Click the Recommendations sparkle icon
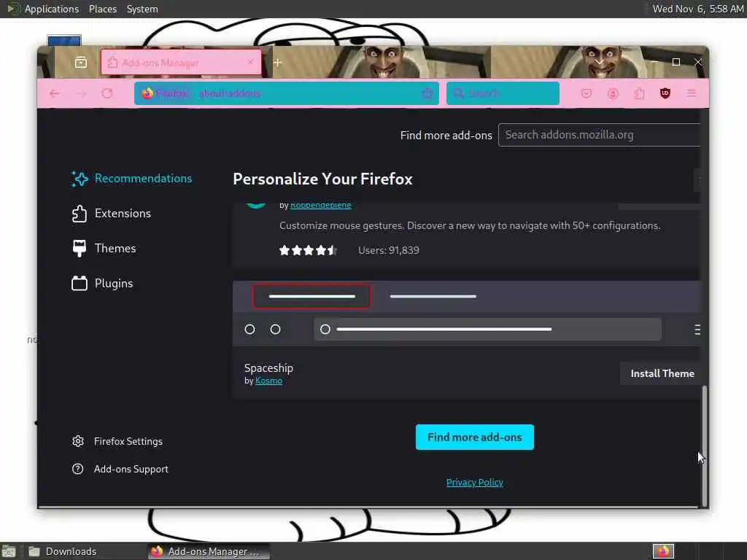Viewport: 747px width, 560px height. point(80,179)
